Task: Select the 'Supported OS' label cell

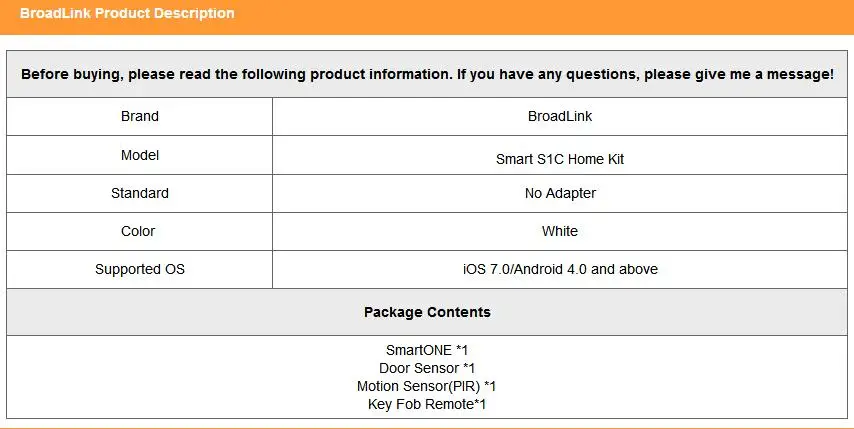Action: coord(140,269)
